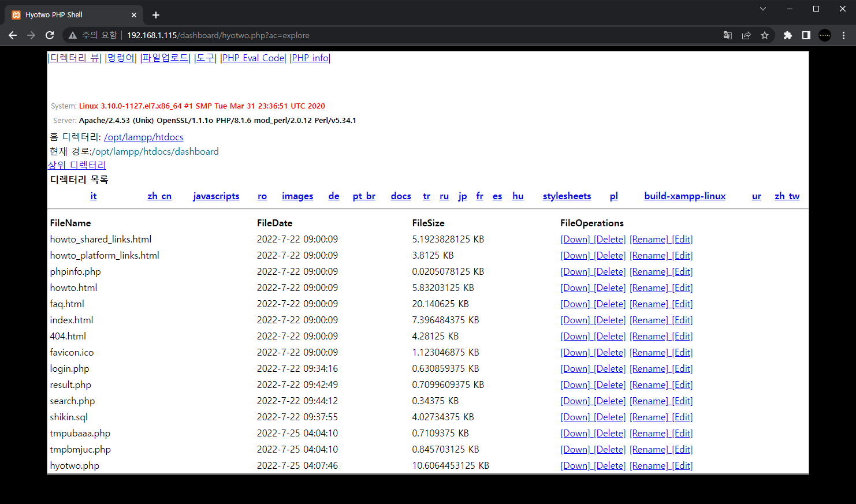
Task: Open the images directory
Action: (x=297, y=196)
